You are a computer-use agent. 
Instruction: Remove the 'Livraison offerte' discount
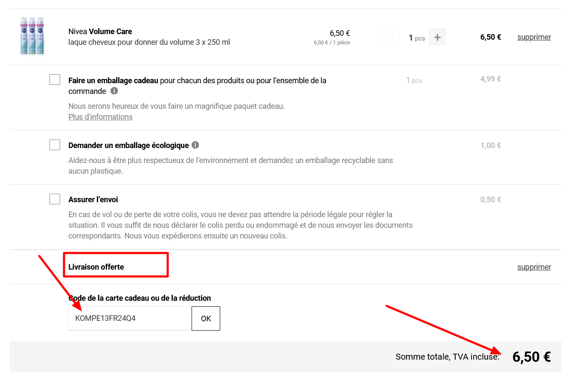[534, 267]
